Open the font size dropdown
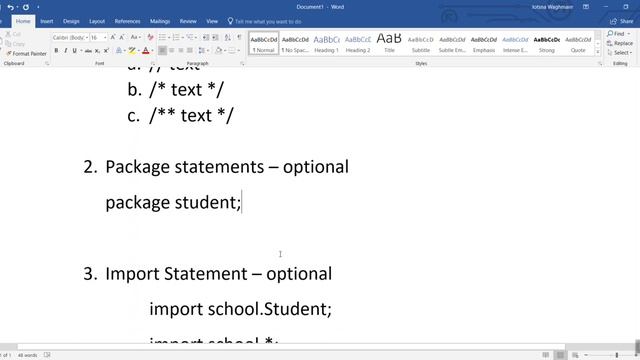Viewport: 640px width, 360px height. pos(105,38)
